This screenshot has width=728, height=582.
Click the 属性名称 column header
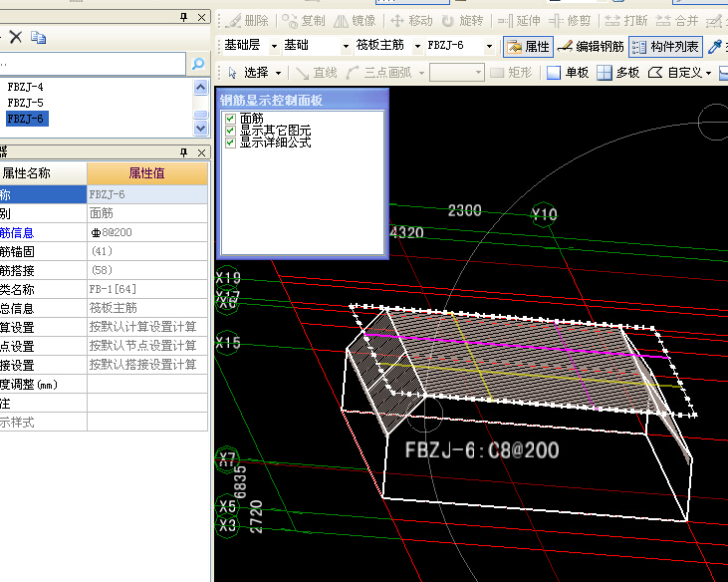coord(43,173)
